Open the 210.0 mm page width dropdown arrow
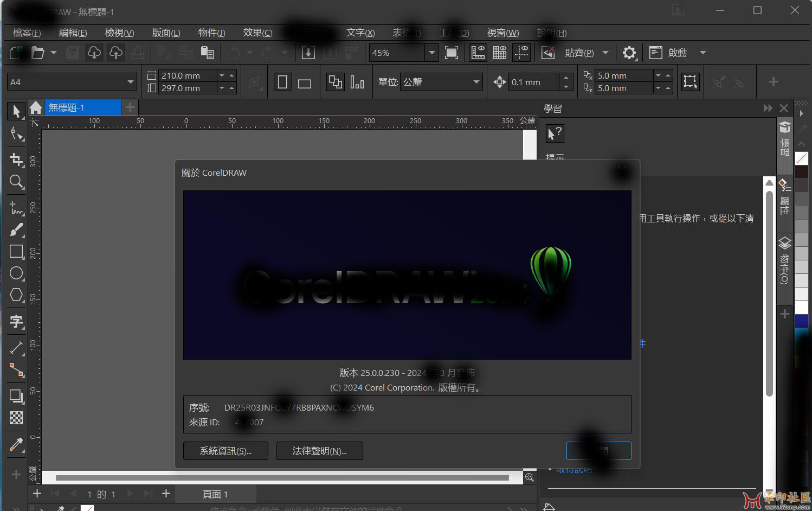 (222, 75)
